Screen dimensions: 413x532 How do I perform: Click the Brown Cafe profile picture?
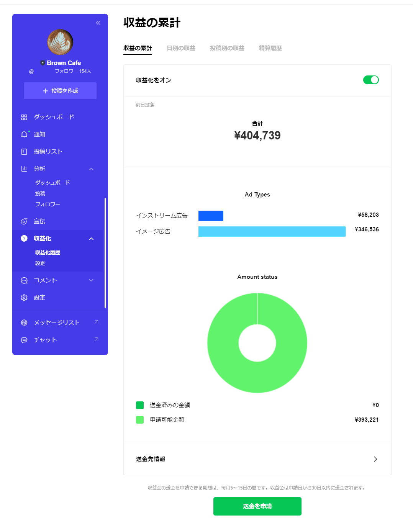click(x=60, y=42)
